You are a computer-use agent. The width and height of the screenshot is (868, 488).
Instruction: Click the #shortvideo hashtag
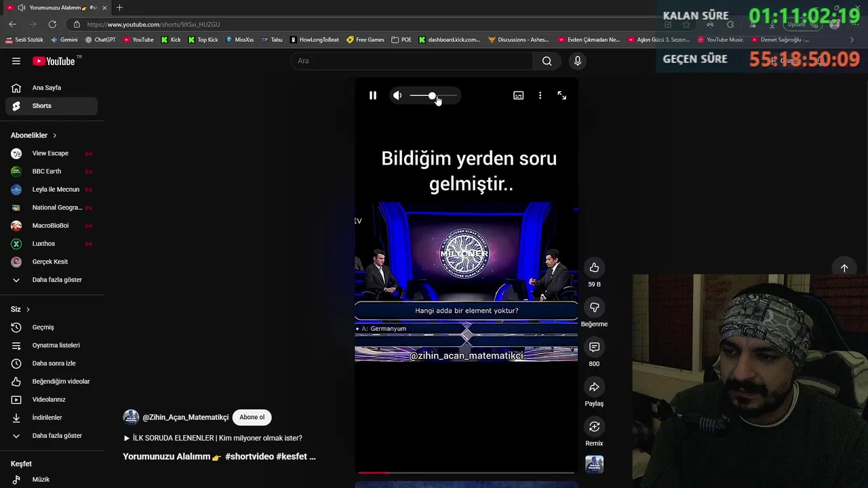tap(250, 457)
